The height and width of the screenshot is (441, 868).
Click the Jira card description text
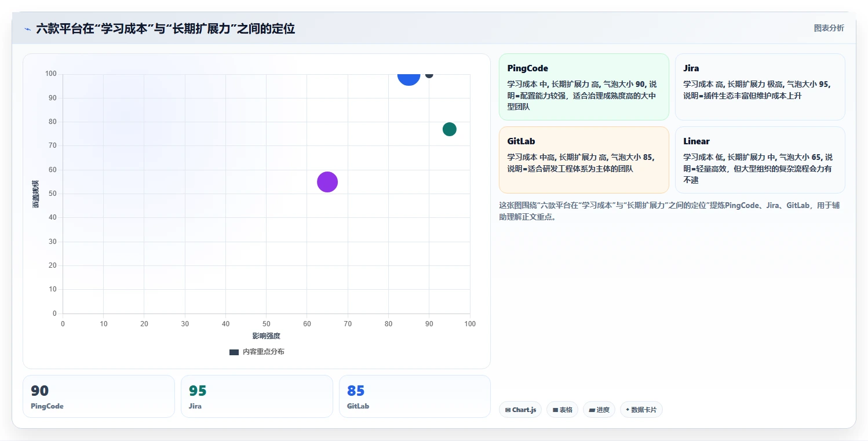(x=757, y=90)
